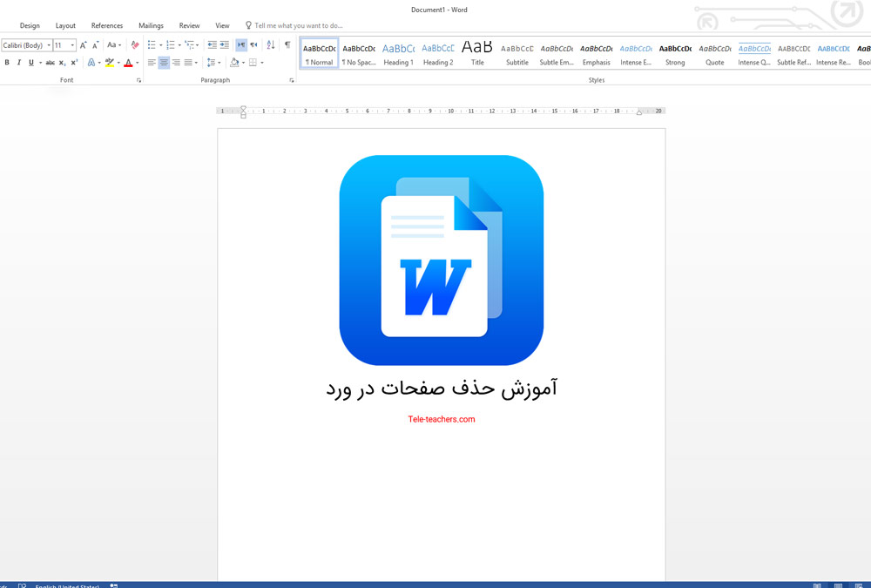The height and width of the screenshot is (588, 871).
Task: Expand underline style dropdown arrow
Action: point(40,63)
